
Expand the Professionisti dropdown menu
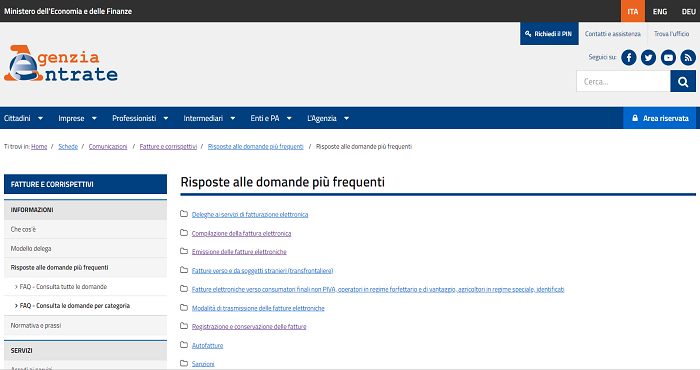140,118
